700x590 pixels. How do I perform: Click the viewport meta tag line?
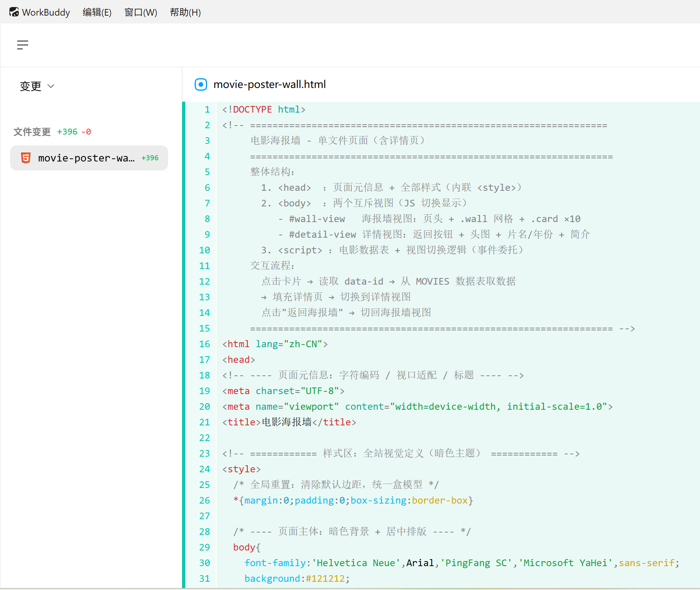[417, 407]
